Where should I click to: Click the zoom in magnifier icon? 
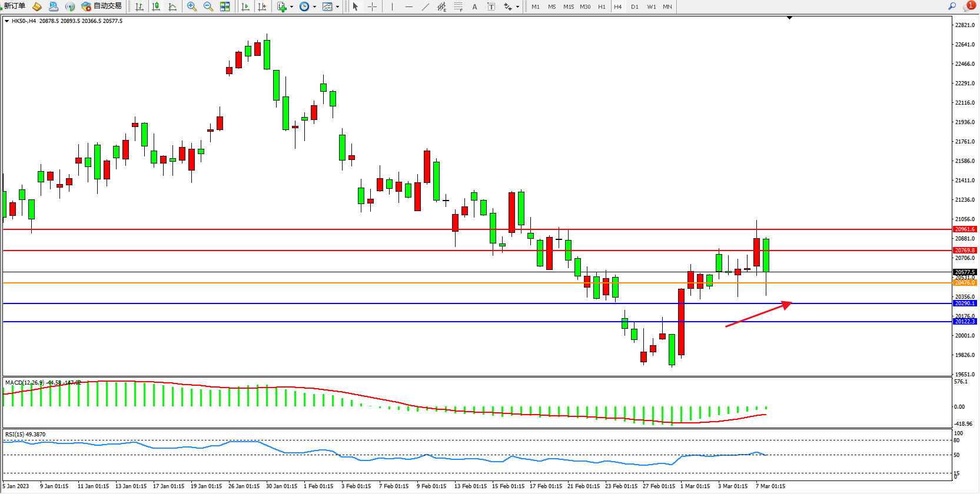pos(191,6)
